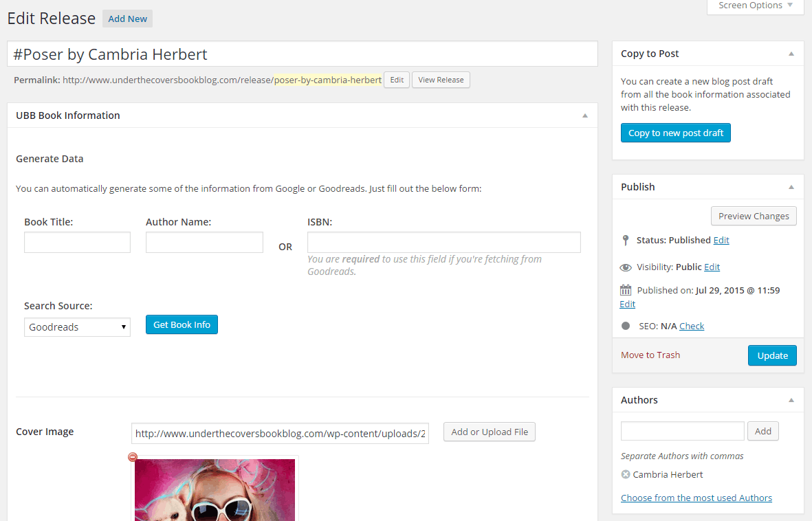Click the ISBN input field
The width and height of the screenshot is (812, 521).
coord(443,242)
